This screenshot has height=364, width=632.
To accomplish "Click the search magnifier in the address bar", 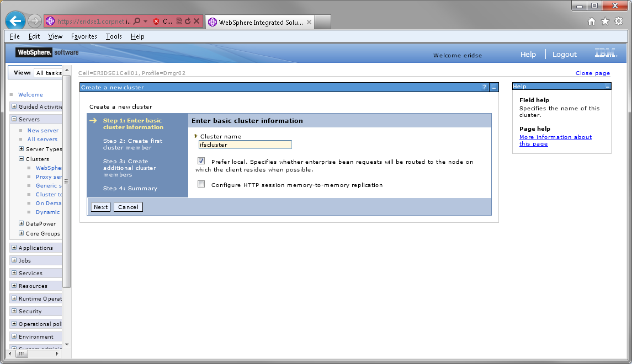I will tap(137, 22).
